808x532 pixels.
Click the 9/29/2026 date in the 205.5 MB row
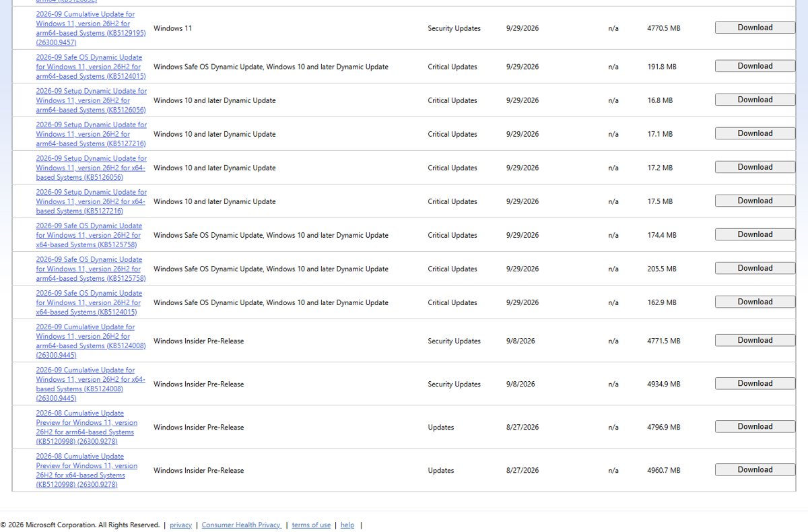click(x=523, y=269)
